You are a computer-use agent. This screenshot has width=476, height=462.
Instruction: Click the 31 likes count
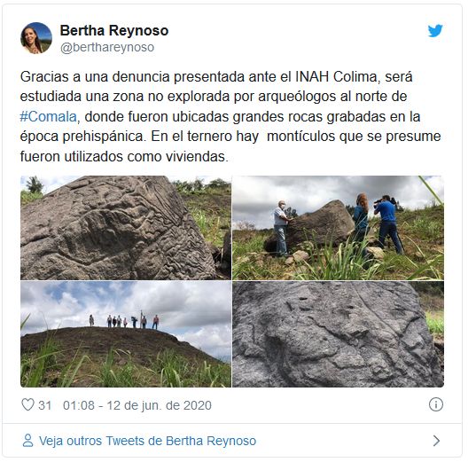45,405
